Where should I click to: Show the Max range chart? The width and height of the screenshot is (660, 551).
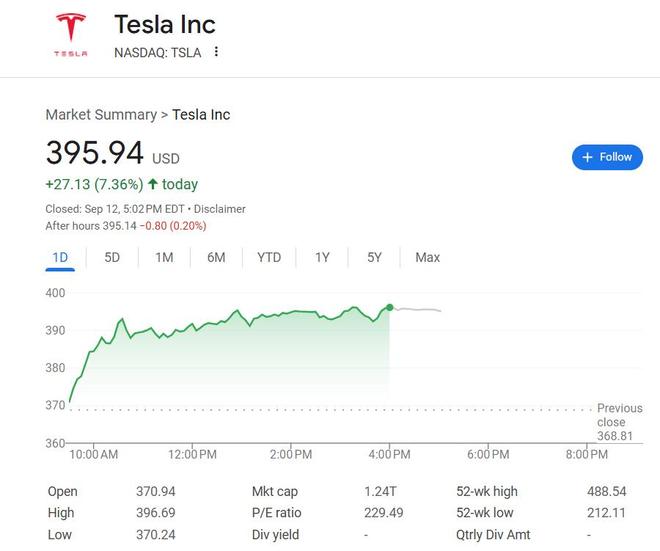(x=427, y=257)
